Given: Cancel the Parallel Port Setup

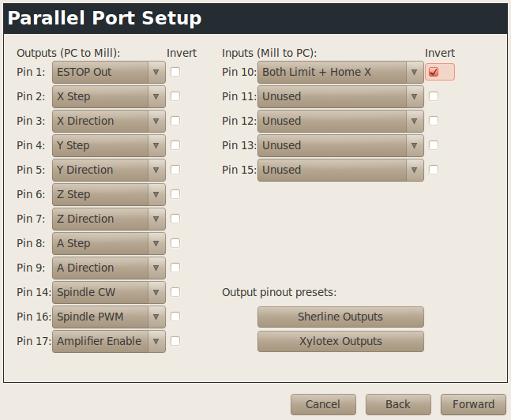Looking at the screenshot, I should point(323,404).
